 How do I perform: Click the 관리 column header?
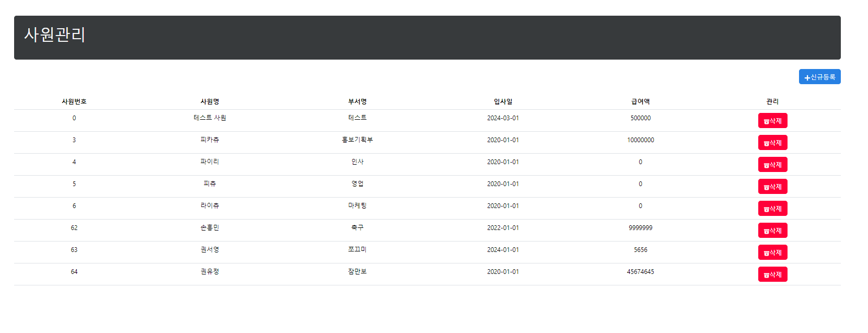[x=772, y=101]
